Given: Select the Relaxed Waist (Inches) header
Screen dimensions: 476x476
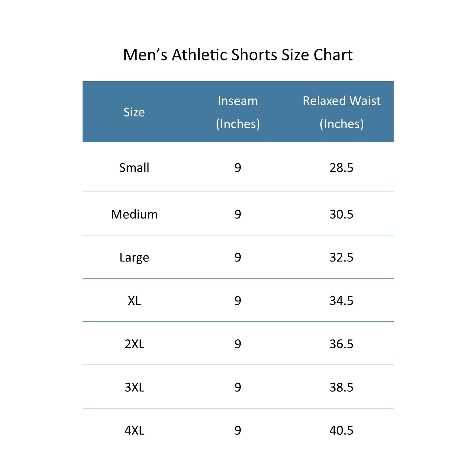Looking at the screenshot, I should [342, 112].
